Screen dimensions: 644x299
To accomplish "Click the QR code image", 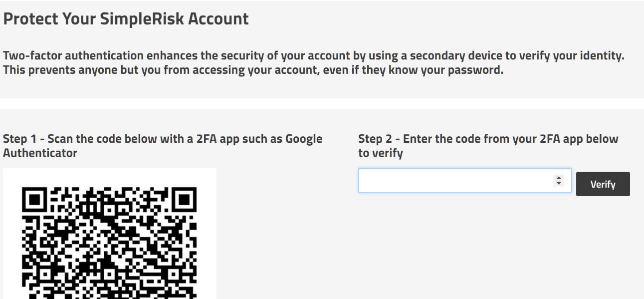I will tap(110, 240).
